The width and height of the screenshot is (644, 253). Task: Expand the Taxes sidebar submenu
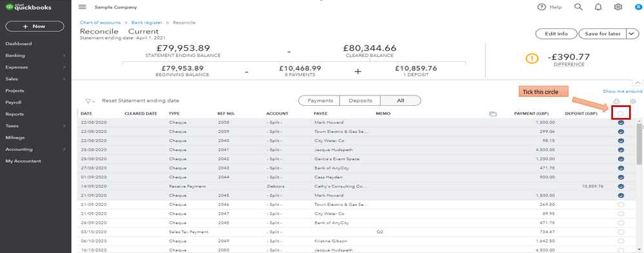tap(64, 126)
